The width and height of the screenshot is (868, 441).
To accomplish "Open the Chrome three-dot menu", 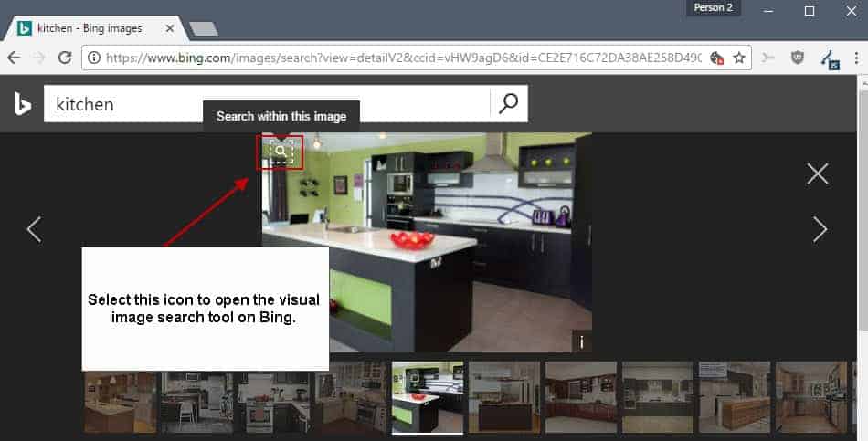I will point(854,58).
